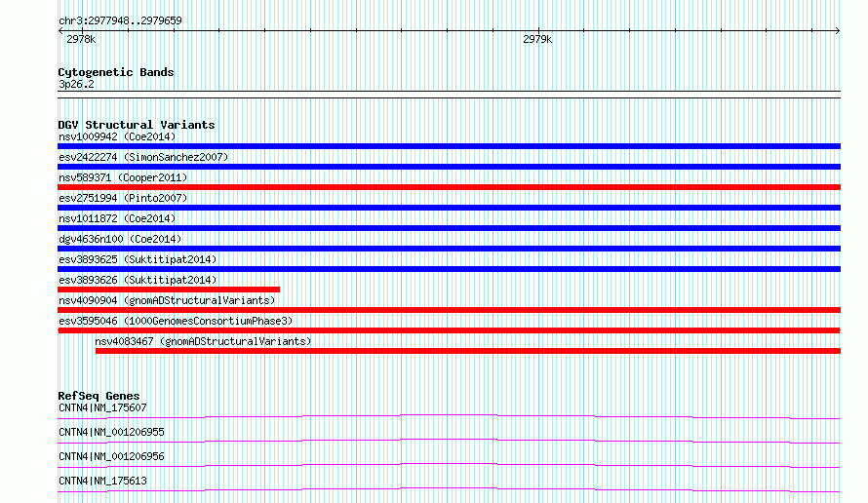Select the red bar under esv3595046

pos(449,330)
